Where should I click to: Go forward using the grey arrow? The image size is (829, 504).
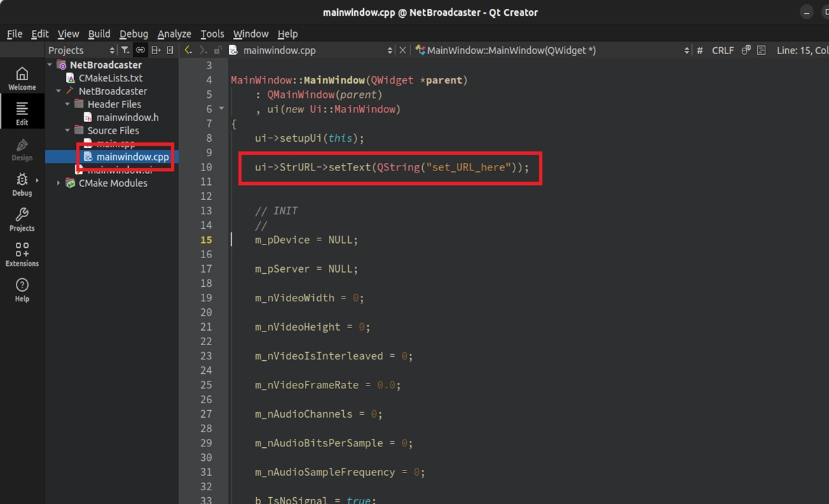coord(203,50)
